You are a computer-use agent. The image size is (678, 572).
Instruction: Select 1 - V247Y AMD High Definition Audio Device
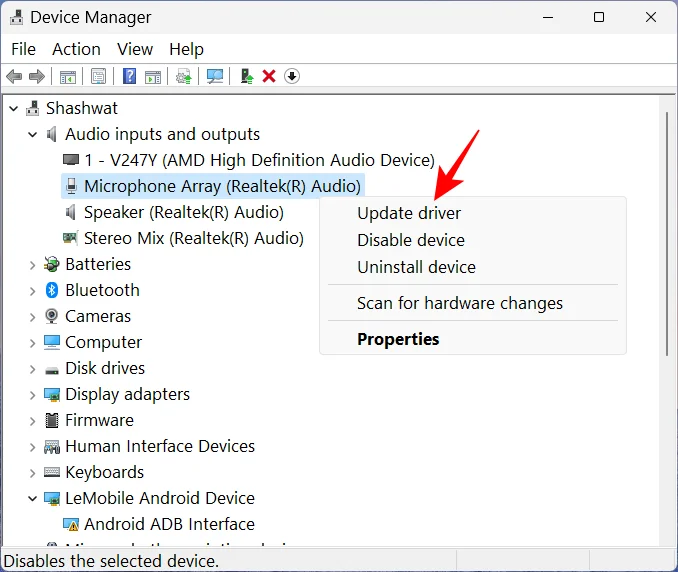[259, 160]
